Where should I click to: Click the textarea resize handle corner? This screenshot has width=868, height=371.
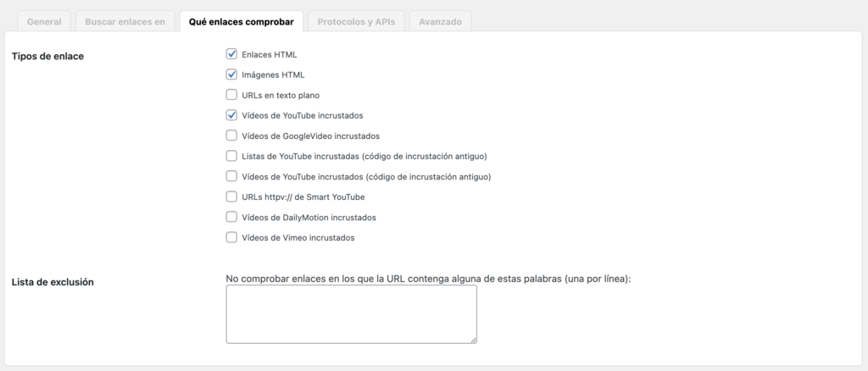pyautogui.click(x=473, y=340)
